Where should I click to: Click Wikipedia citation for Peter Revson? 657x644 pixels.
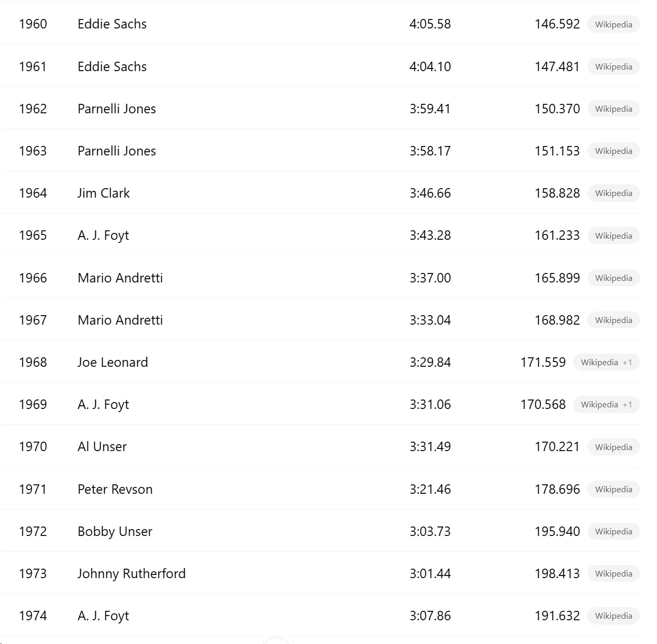coord(613,489)
